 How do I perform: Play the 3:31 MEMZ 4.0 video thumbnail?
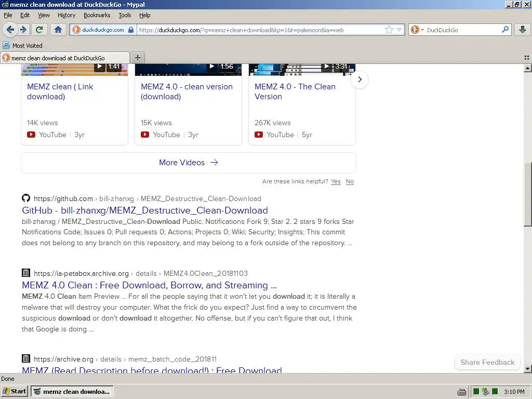pos(302,69)
